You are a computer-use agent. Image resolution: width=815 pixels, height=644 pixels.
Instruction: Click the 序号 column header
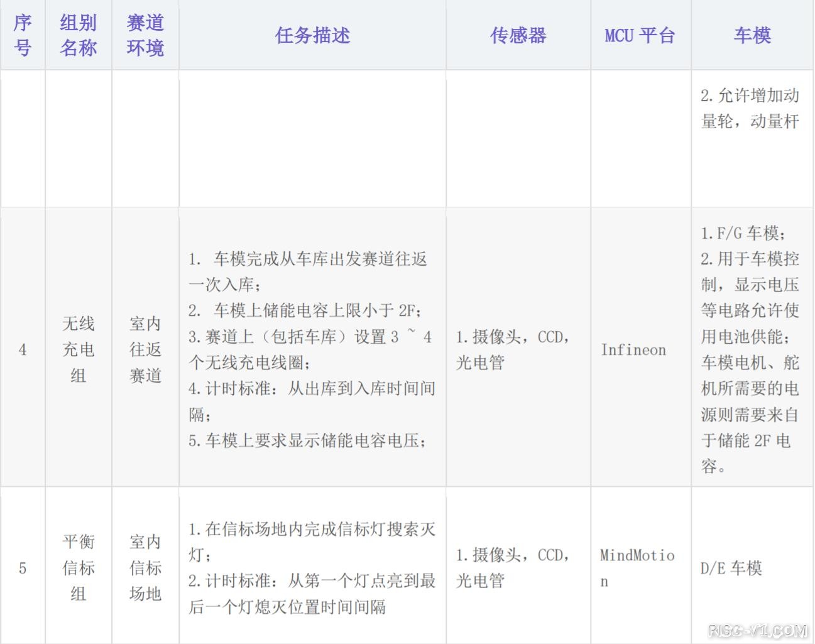point(23,35)
